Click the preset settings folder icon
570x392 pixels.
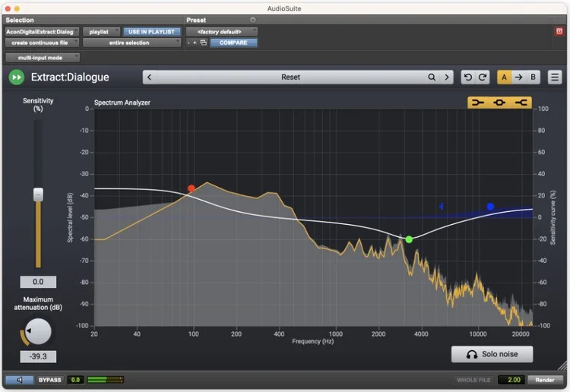[x=204, y=43]
